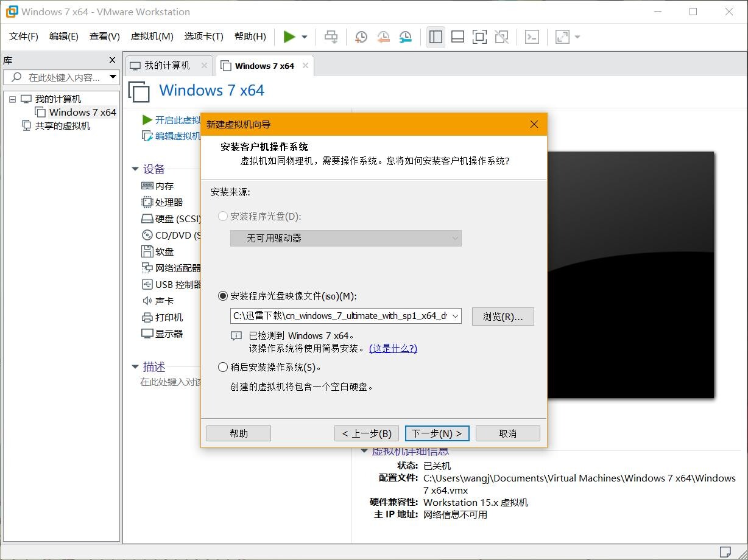Focus the library search field

61,77
